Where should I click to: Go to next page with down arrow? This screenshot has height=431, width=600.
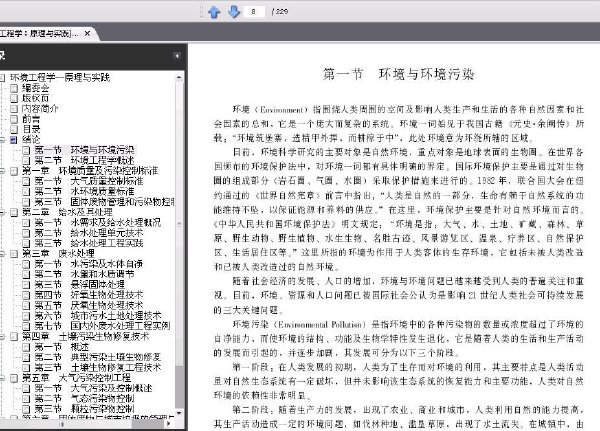[234, 12]
